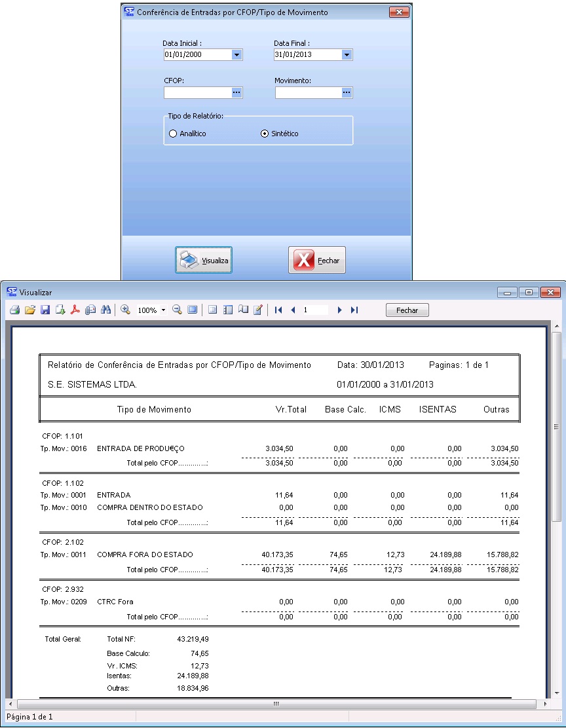Image resolution: width=566 pixels, height=728 pixels.
Task: Save the report using the floppy disk icon
Action: [x=45, y=310]
